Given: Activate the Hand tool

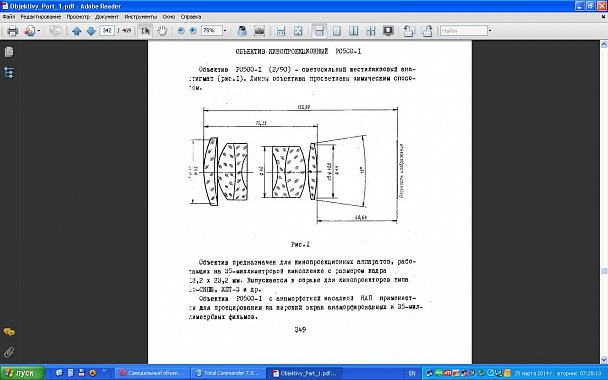Looking at the screenshot, I should pyautogui.click(x=162, y=31).
